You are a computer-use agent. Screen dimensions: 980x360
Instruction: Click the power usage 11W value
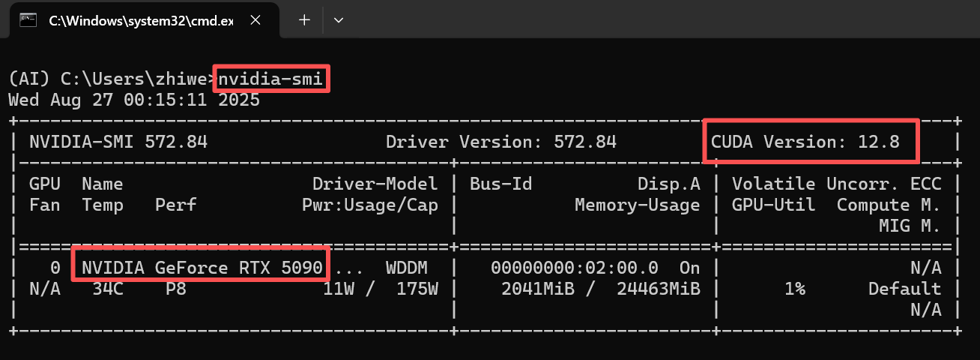(339, 289)
